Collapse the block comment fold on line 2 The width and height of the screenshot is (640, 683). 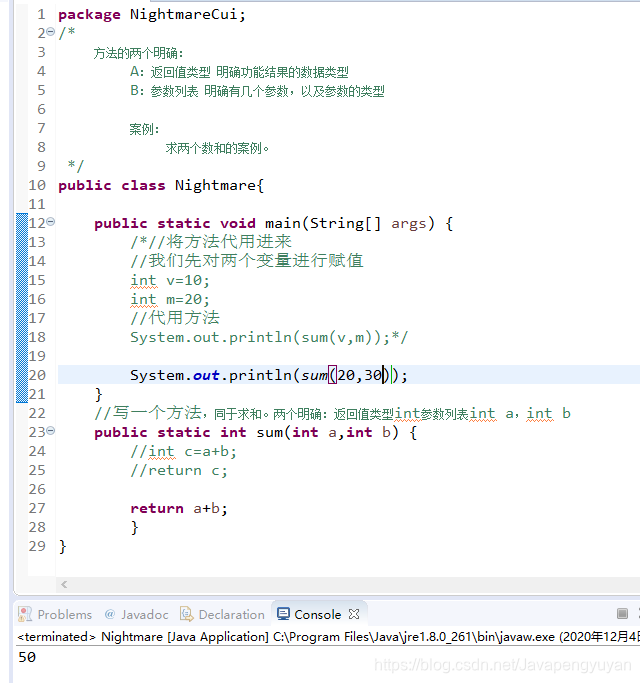tap(51, 31)
